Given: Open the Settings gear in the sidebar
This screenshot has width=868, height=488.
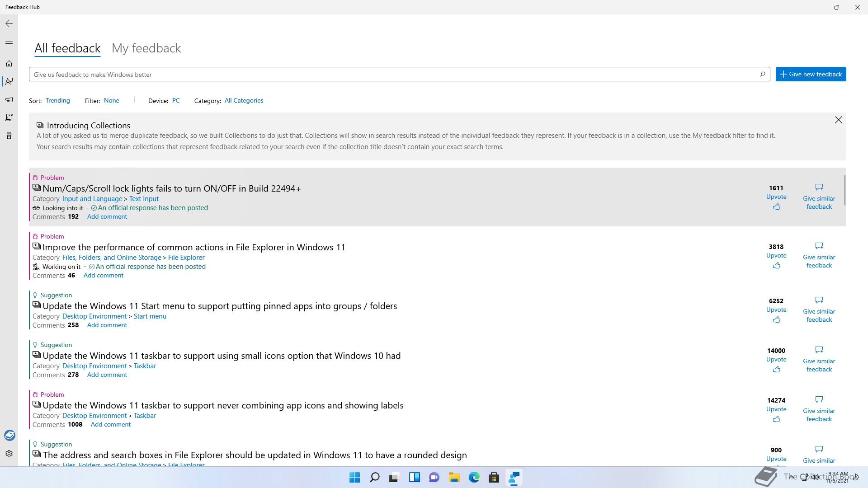Looking at the screenshot, I should (9, 454).
